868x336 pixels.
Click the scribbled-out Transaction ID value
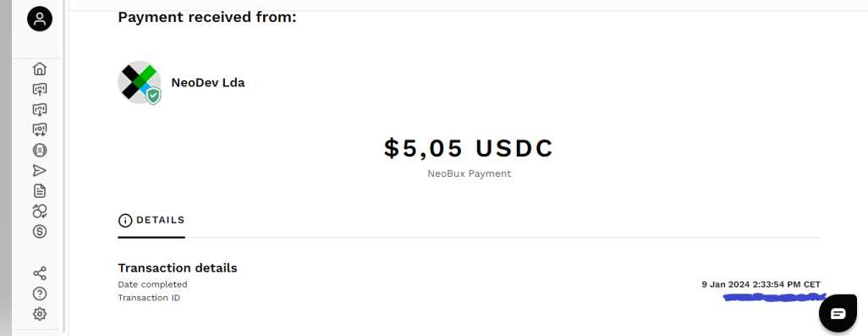[774, 298]
